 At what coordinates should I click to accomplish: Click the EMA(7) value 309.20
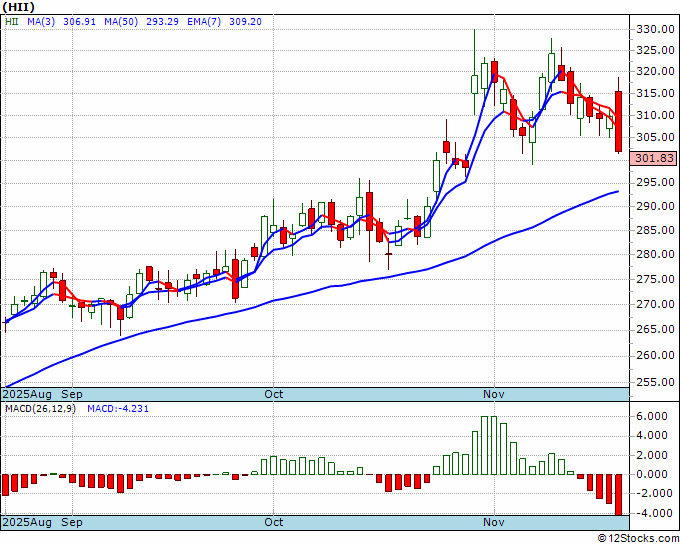tap(245, 22)
